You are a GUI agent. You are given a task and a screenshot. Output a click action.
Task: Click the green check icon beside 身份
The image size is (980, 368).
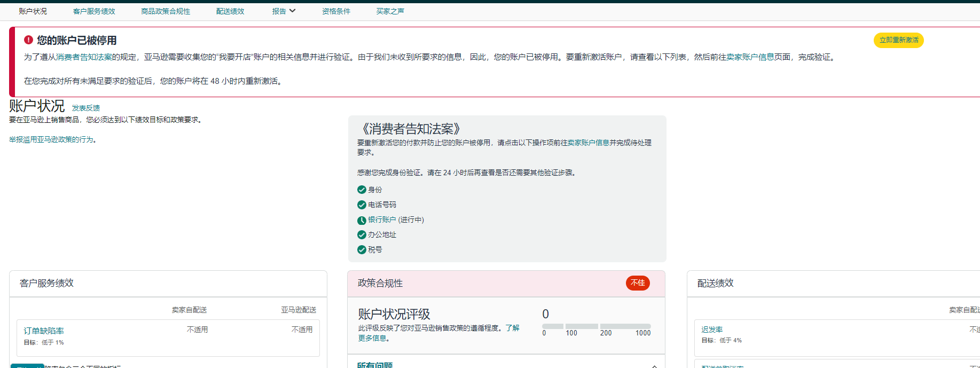[x=362, y=190]
